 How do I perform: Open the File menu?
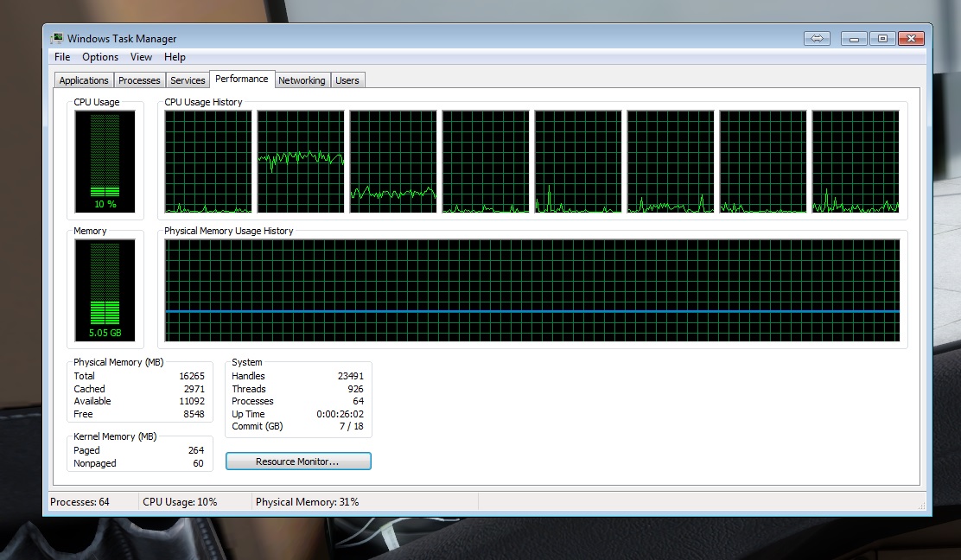pos(62,57)
